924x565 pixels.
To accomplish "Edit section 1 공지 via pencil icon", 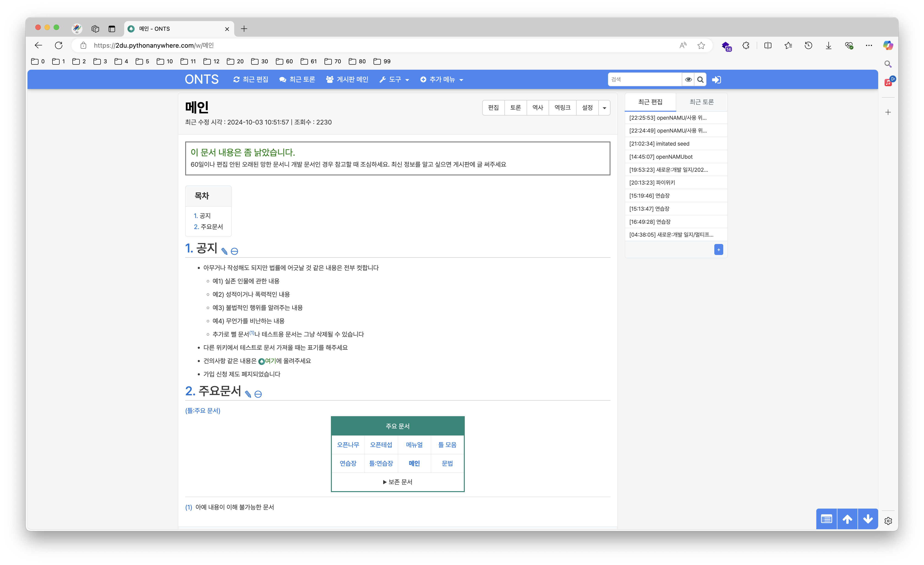I will [224, 251].
